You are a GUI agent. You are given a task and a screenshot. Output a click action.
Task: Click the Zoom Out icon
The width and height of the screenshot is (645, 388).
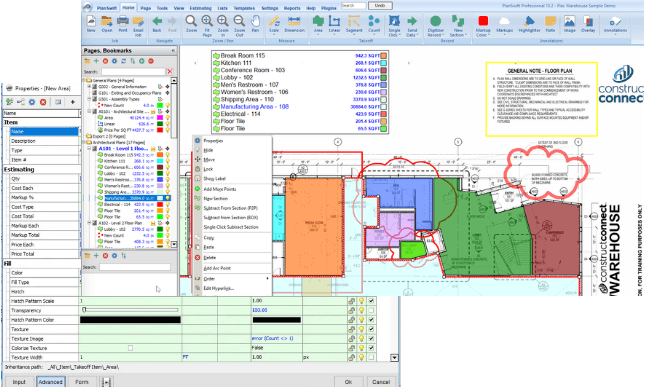click(239, 21)
